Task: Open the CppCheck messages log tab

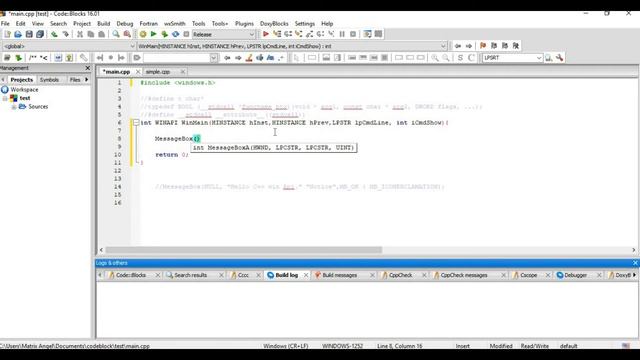Action: (464, 276)
